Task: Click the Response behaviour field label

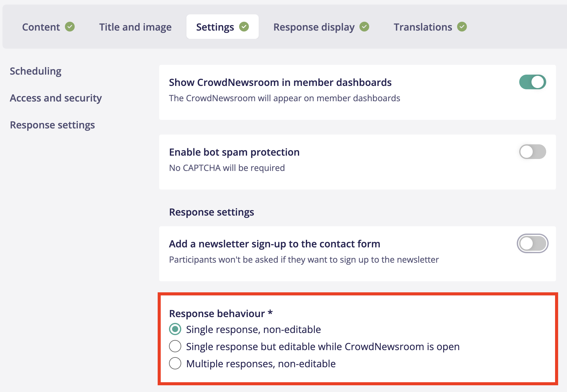Action: coord(217,313)
